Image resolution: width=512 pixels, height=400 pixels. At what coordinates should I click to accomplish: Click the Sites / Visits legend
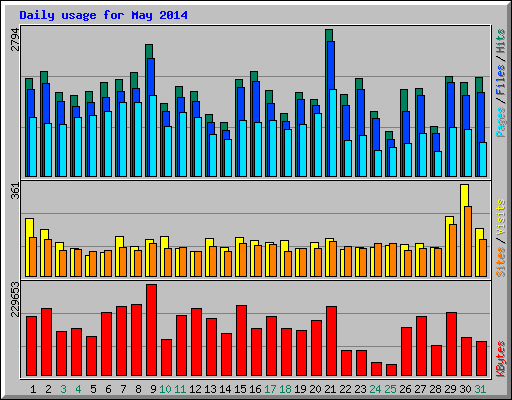point(501,238)
